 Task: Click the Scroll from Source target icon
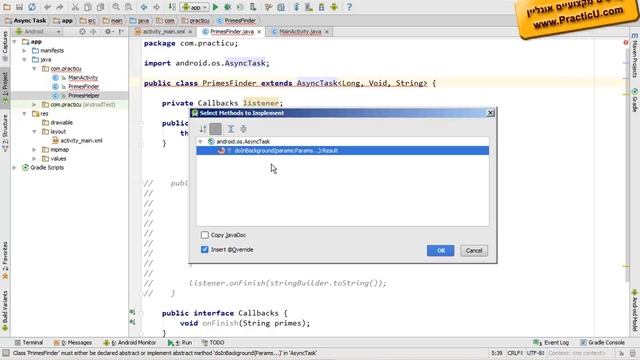pos(82,31)
